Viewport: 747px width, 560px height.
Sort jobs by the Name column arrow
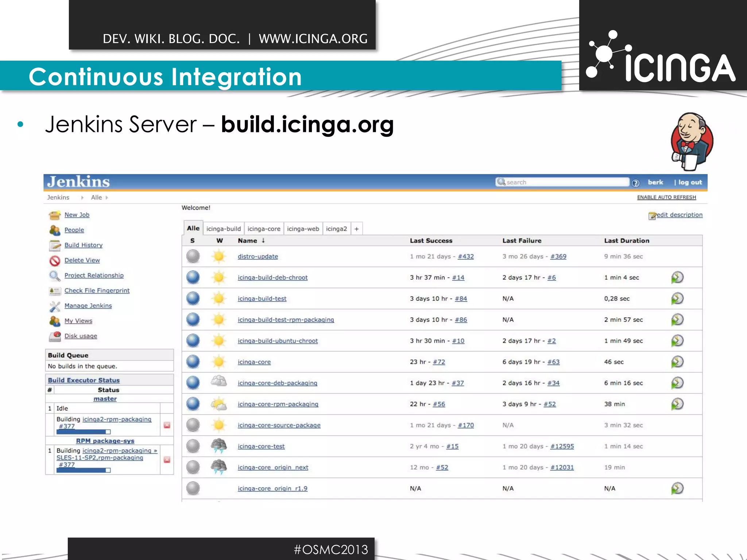pos(263,241)
